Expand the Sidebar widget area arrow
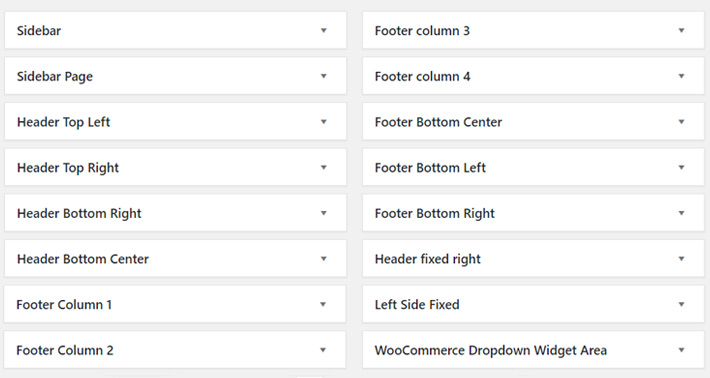Viewport: 710px width, 378px height. tap(323, 31)
